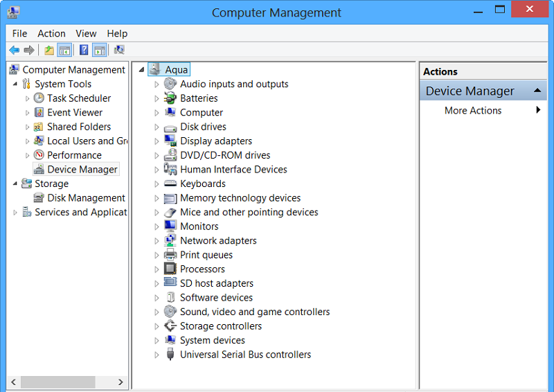554x392 pixels.
Task: Click the Task Scheduler clock icon
Action: point(39,98)
